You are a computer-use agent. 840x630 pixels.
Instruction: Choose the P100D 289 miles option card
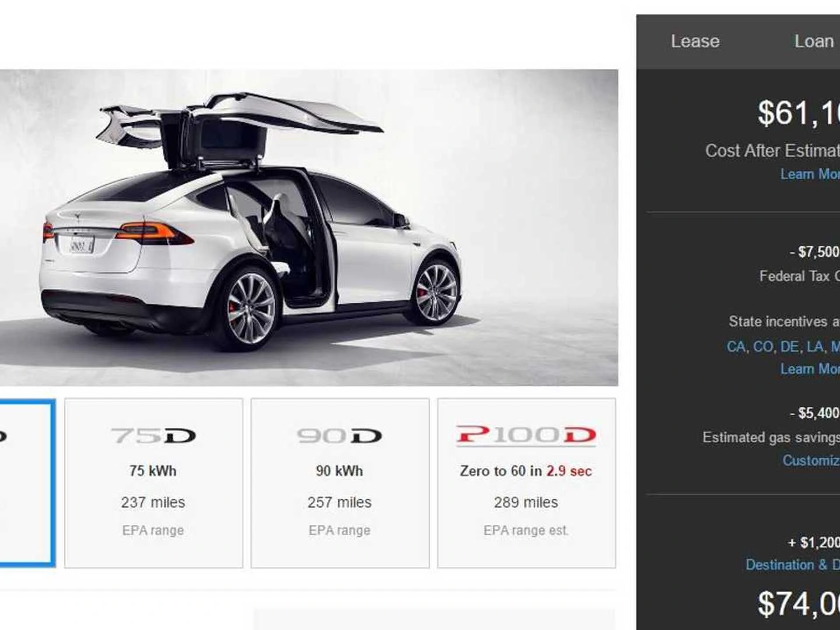tap(527, 483)
